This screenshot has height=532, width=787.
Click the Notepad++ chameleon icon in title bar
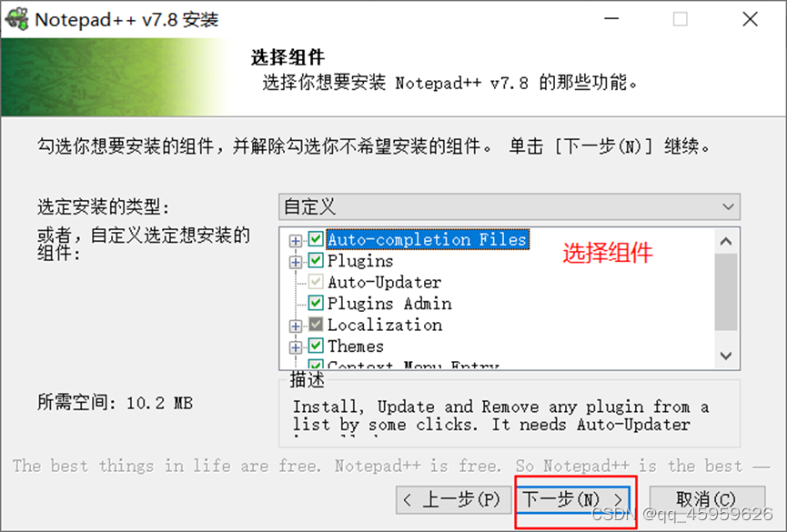click(16, 18)
